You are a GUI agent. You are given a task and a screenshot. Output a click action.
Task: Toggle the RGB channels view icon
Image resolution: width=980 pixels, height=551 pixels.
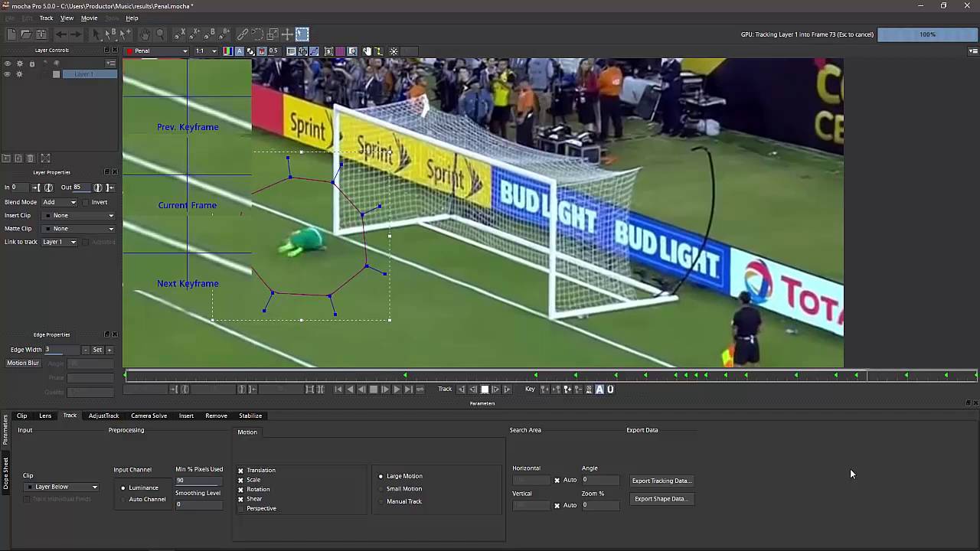pos(227,51)
